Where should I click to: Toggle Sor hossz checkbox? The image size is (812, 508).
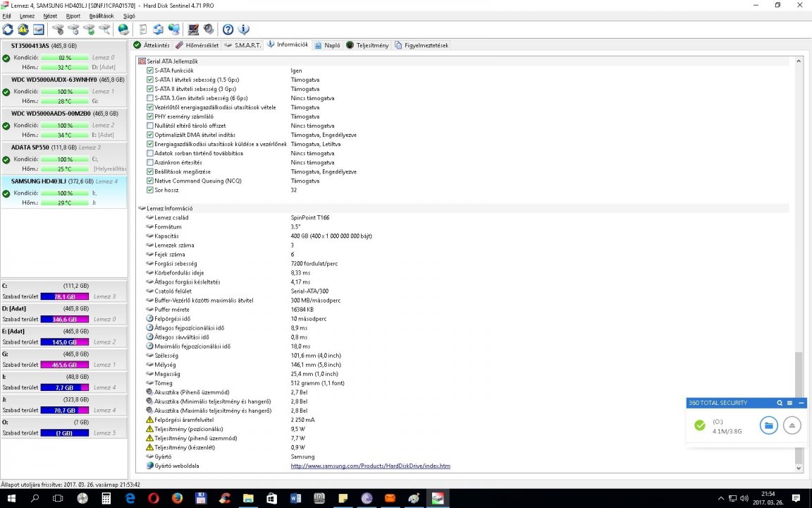149,190
